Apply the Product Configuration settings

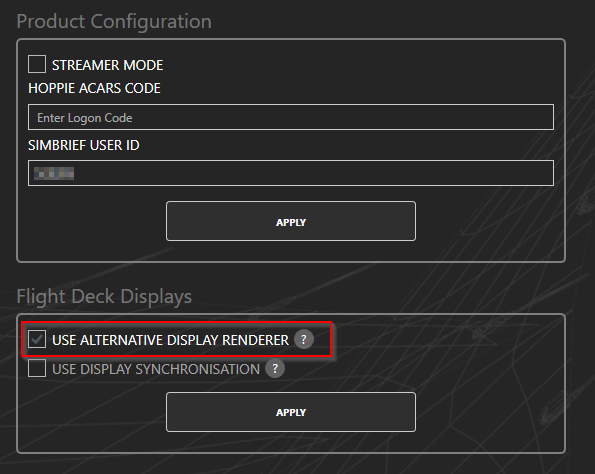tap(291, 221)
